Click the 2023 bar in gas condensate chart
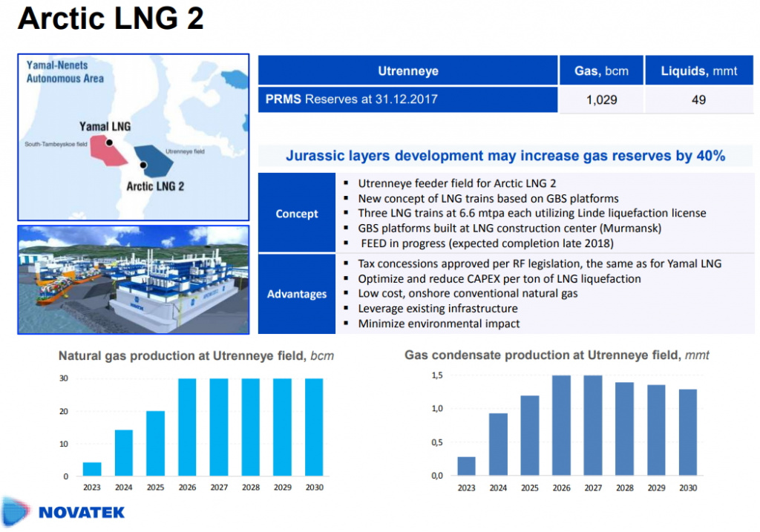Screen dimensions: 760x532 [466, 466]
